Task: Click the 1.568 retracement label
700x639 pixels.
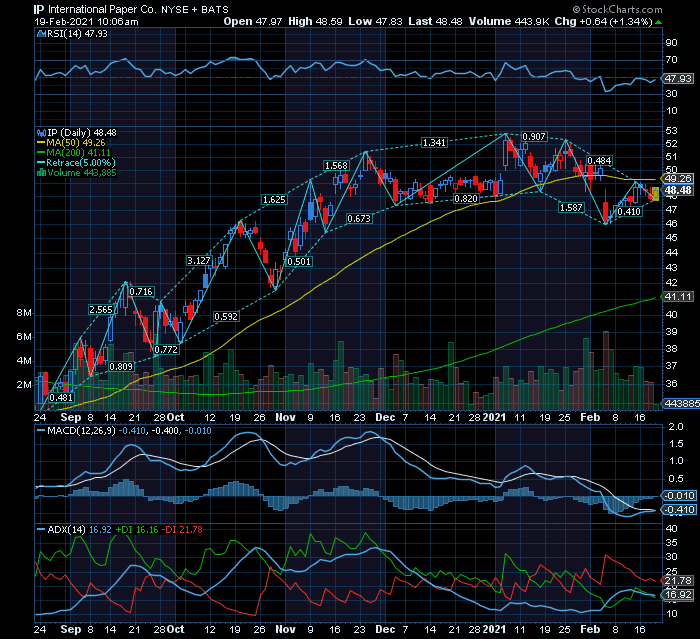Action: (336, 166)
